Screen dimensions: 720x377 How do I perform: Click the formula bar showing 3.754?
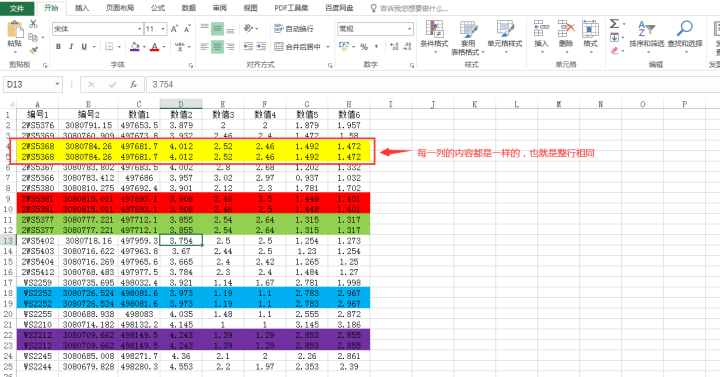pyautogui.click(x=432, y=84)
